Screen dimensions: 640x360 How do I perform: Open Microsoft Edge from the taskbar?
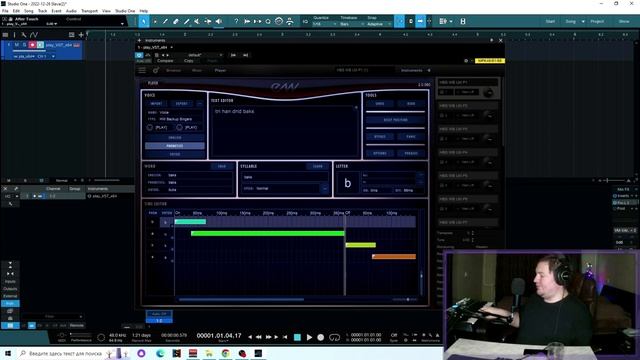[160, 353]
